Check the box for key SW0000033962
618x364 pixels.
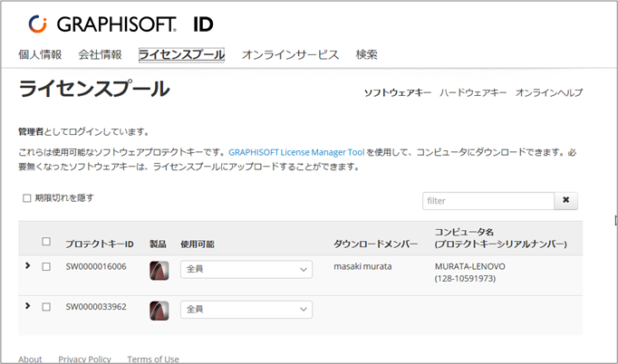46,307
